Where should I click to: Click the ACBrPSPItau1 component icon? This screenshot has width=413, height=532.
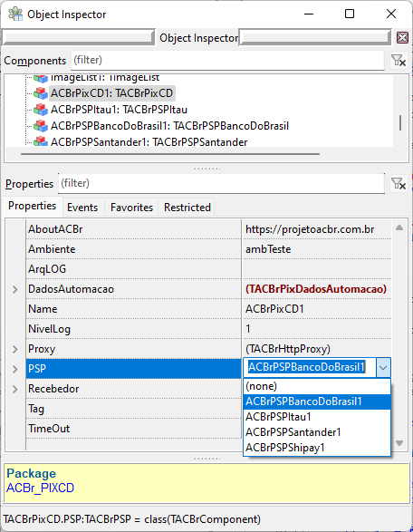[41, 110]
